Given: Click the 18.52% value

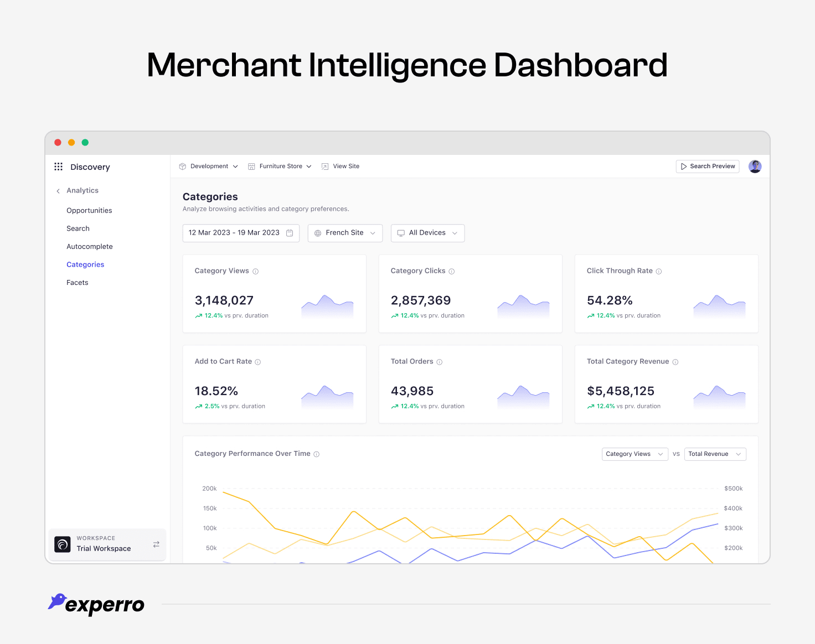Looking at the screenshot, I should pos(216,391).
